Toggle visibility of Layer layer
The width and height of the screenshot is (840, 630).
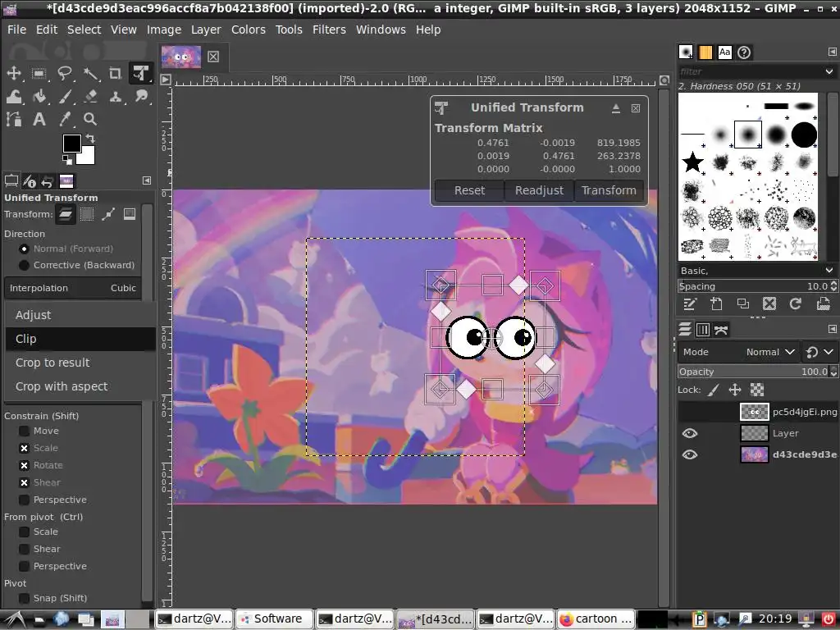689,433
